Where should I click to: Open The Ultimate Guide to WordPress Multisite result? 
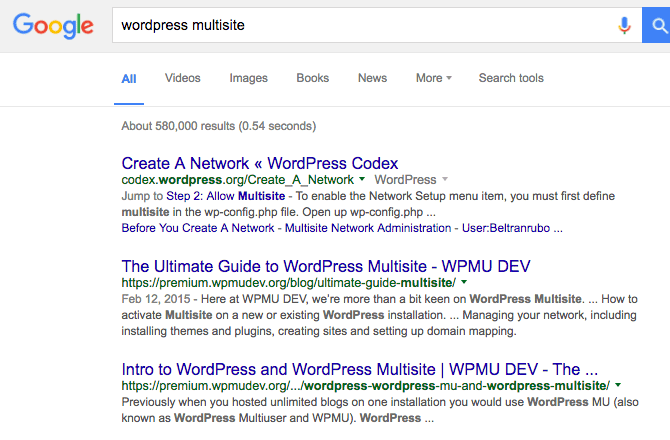pos(326,267)
